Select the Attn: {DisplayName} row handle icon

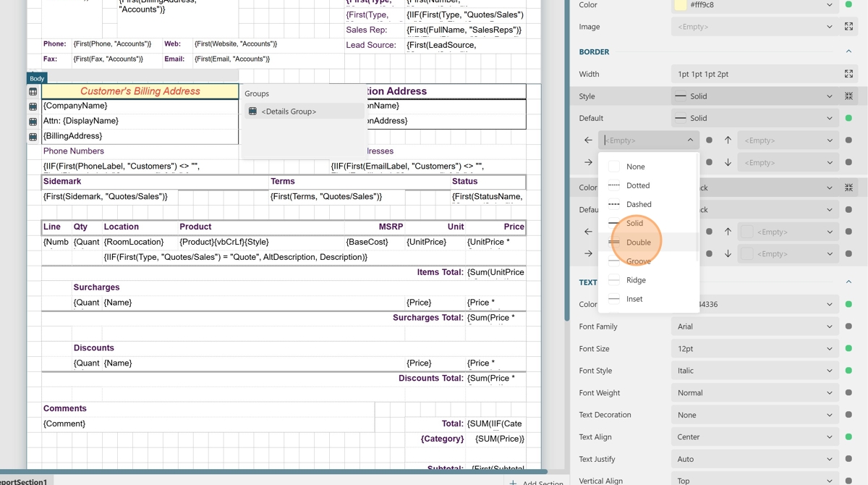(33, 122)
